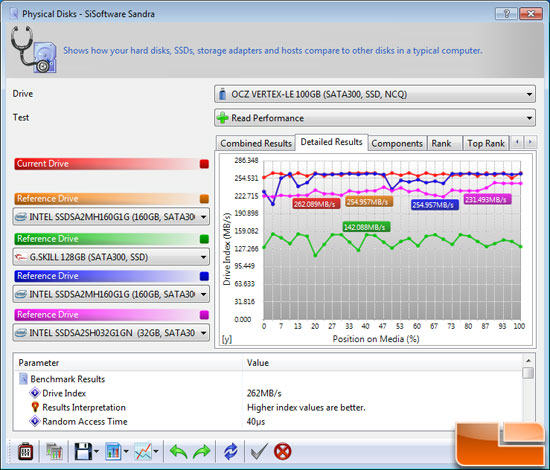Click the Random Access Time diamond icon
The image size is (550, 470).
(35, 421)
